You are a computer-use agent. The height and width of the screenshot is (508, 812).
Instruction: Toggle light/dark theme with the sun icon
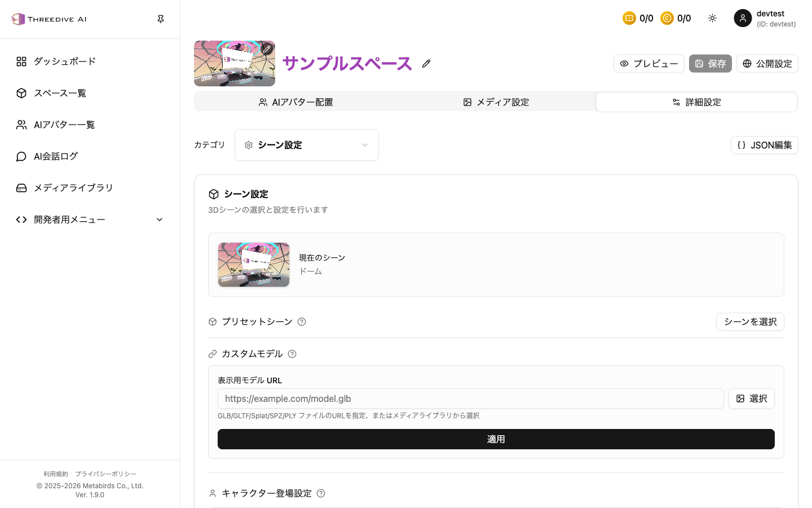(x=712, y=18)
